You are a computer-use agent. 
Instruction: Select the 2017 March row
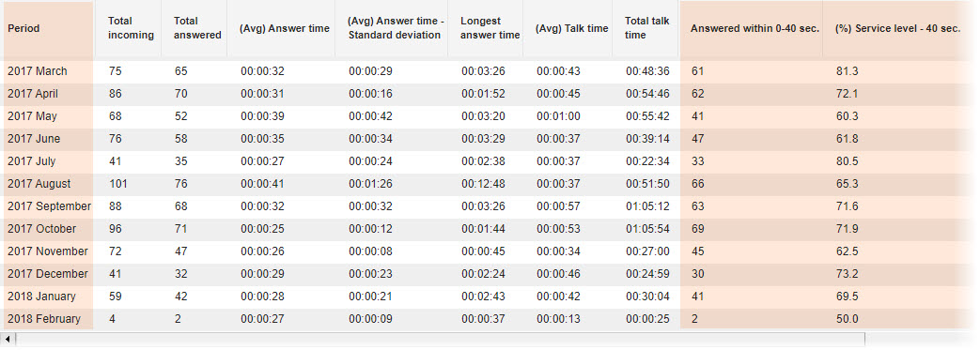pyautogui.click(x=485, y=71)
